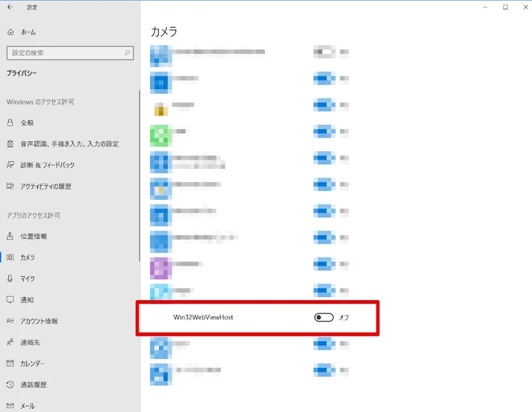Open マイク permission settings
532x412 pixels.
point(27,279)
